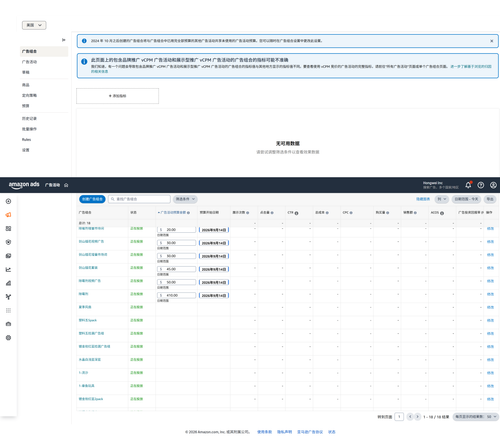The height and width of the screenshot is (440, 500).
Task: Click branching arrows icon in left rail
Action: pos(8,297)
